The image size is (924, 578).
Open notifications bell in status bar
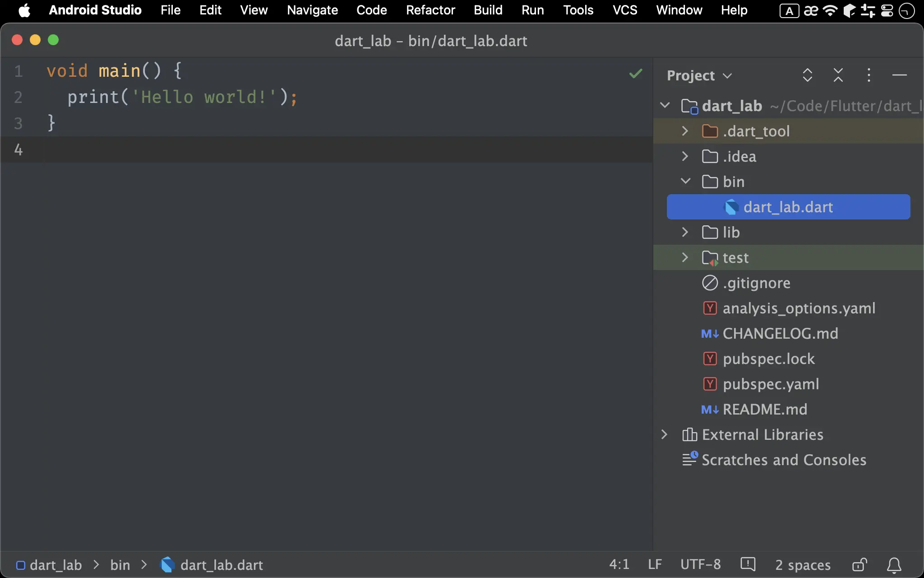pos(894,565)
